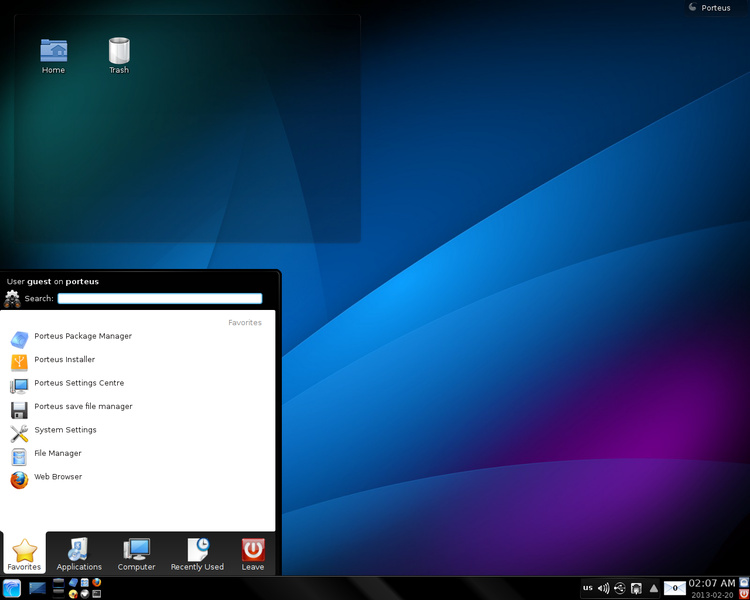Switch to the Favorites tab

24,554
